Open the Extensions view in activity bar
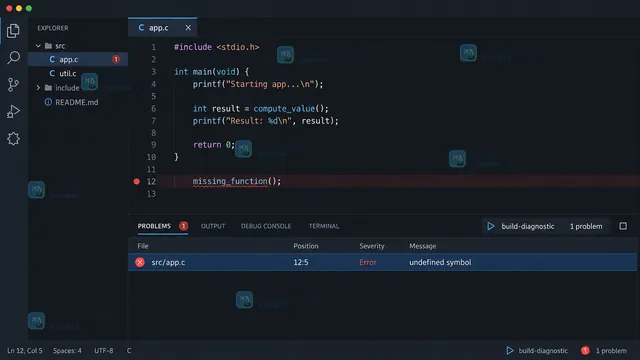 (13, 139)
